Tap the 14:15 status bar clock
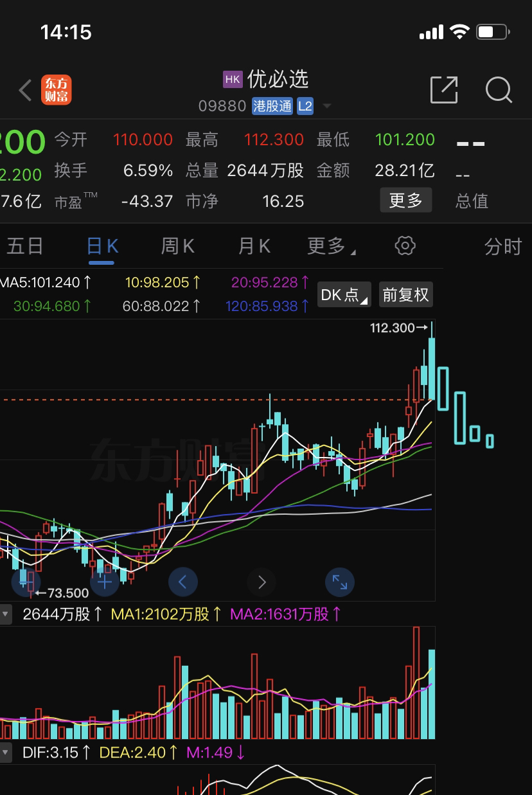The height and width of the screenshot is (795, 532). tap(66, 31)
